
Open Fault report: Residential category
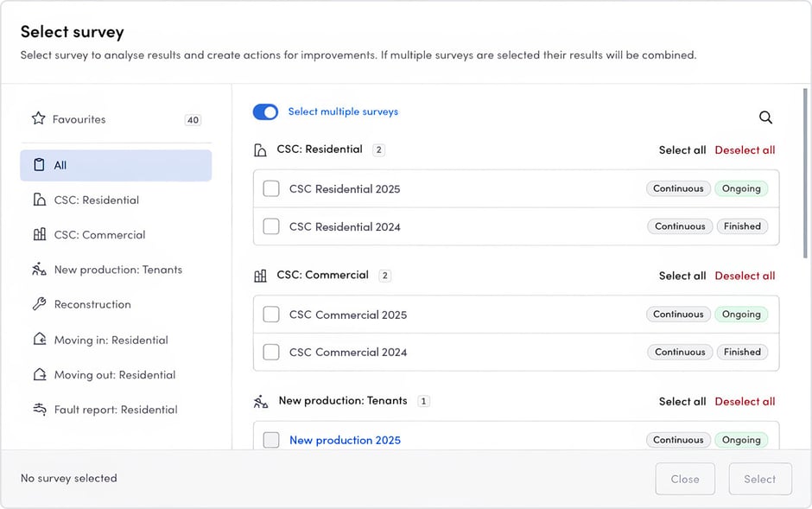coord(116,409)
